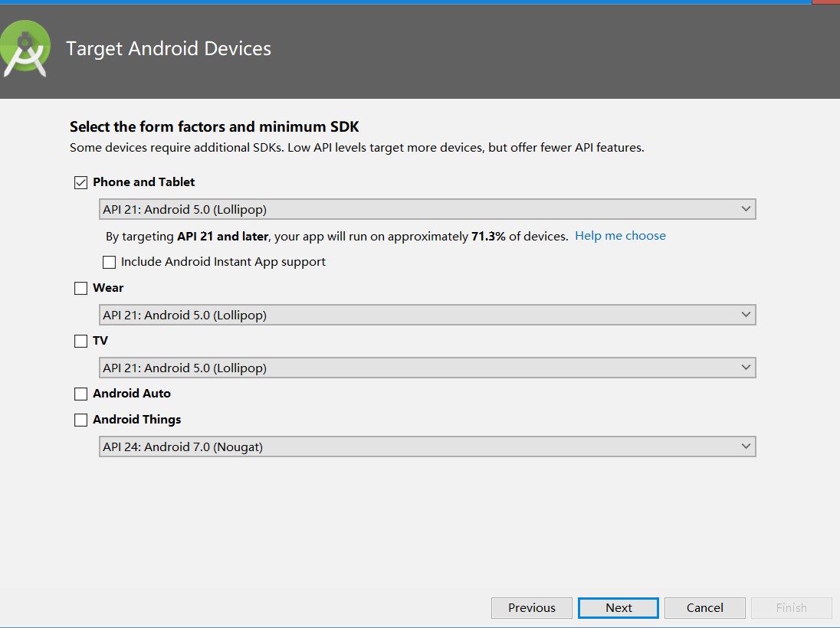Click the Include Android Instant App support label
The height and width of the screenshot is (628, 840).
pyautogui.click(x=223, y=262)
